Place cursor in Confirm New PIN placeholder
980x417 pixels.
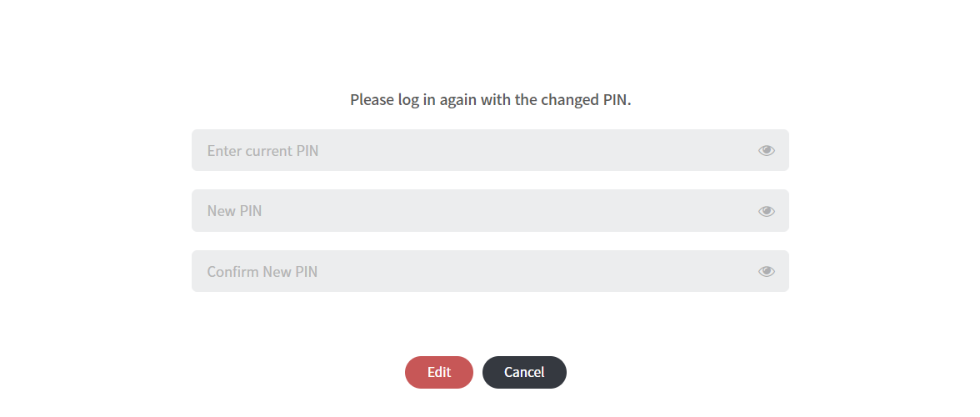tap(262, 272)
